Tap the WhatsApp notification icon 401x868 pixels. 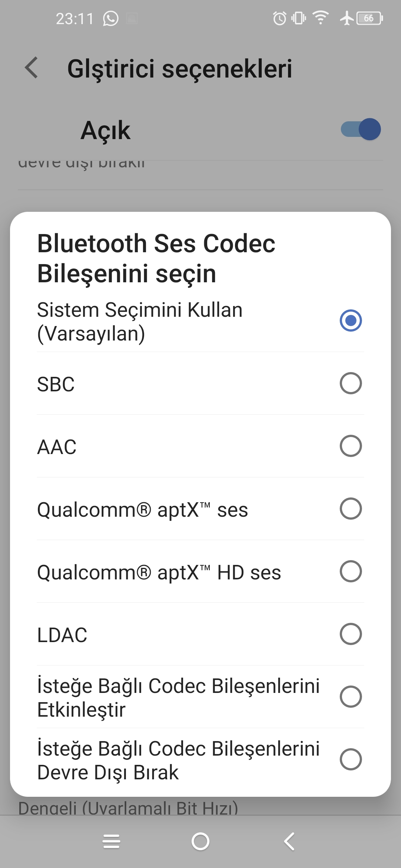click(x=110, y=19)
